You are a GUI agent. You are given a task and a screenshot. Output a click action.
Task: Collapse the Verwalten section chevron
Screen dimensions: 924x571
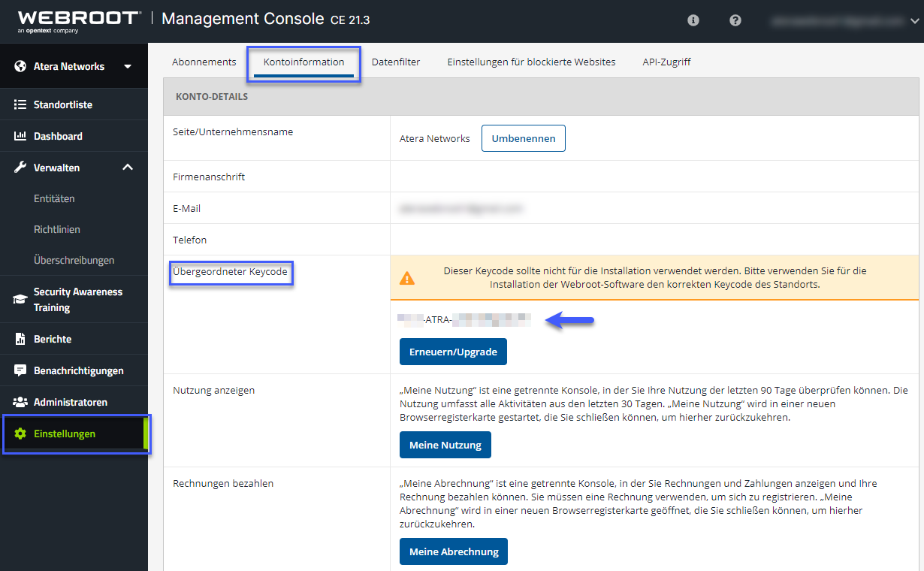[x=128, y=167]
